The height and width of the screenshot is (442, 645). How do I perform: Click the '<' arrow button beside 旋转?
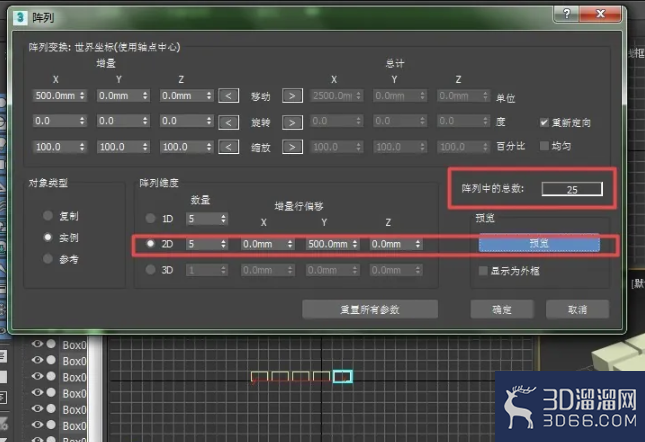coord(228,122)
